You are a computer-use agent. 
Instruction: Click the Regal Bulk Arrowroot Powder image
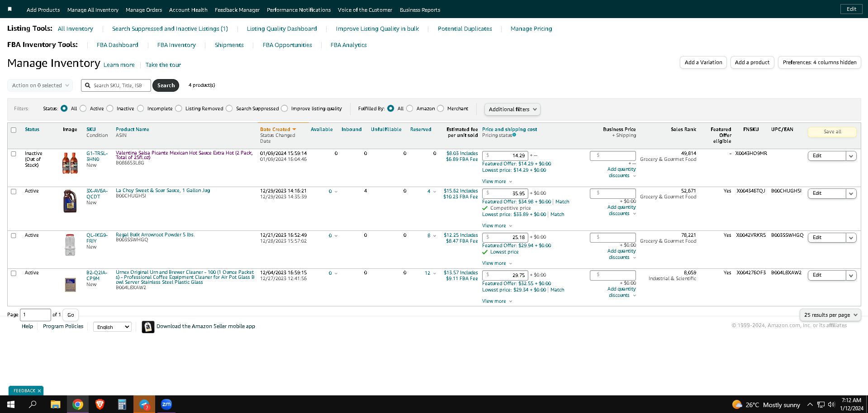70,245
